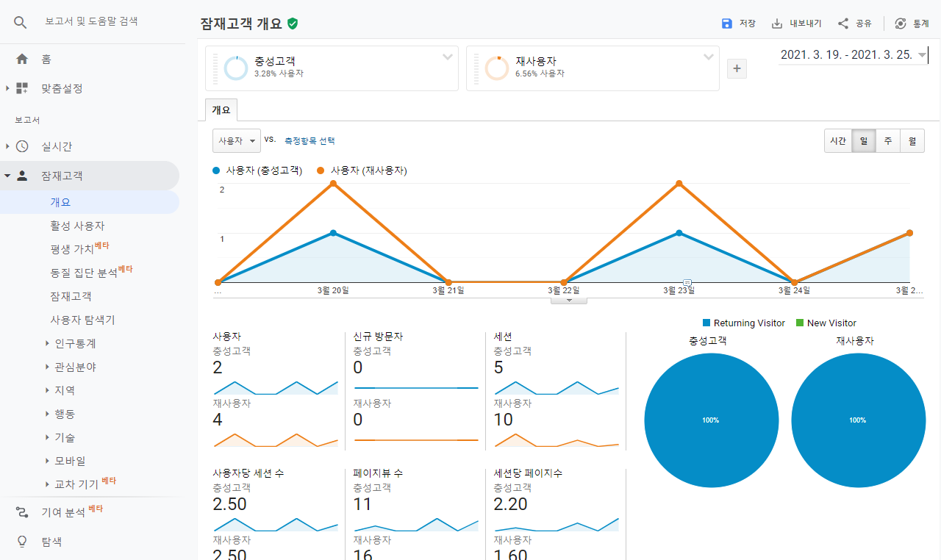
Task: Switch chart granularity to 시간
Action: [838, 140]
